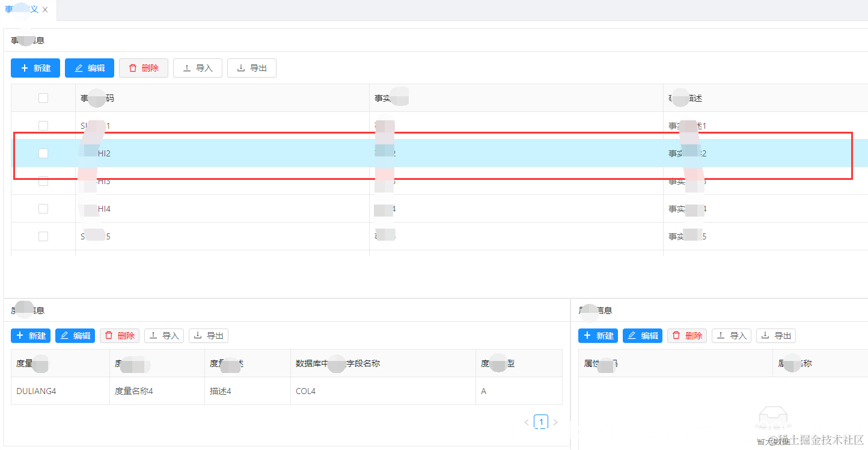Click the COL4 cell
The height and width of the screenshot is (450, 868).
click(383, 391)
